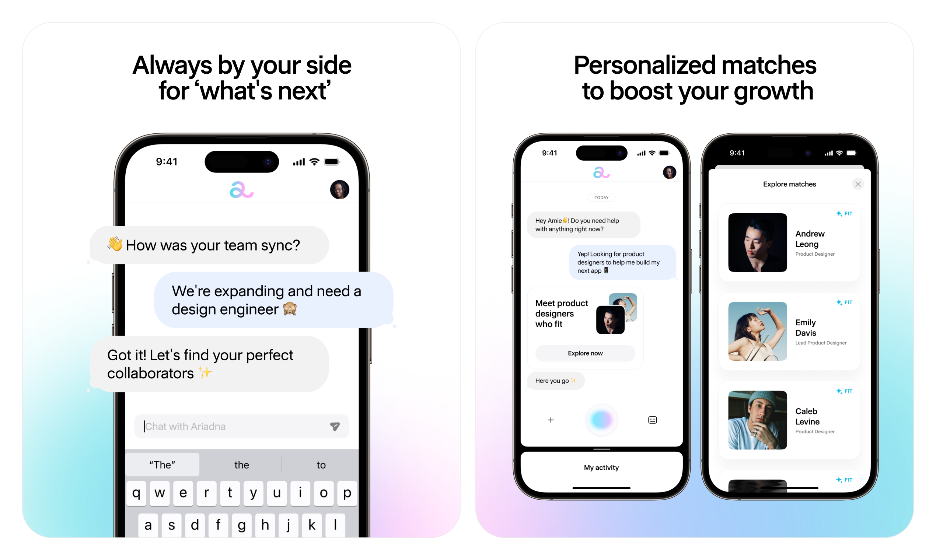This screenshot has height=560, width=936.
Task: Tap the send message arrow icon
Action: point(335,427)
